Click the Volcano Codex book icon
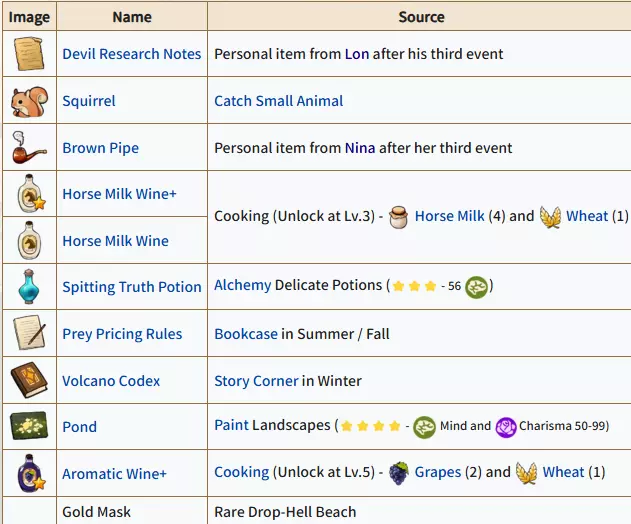This screenshot has height=524, width=631. coord(28,381)
